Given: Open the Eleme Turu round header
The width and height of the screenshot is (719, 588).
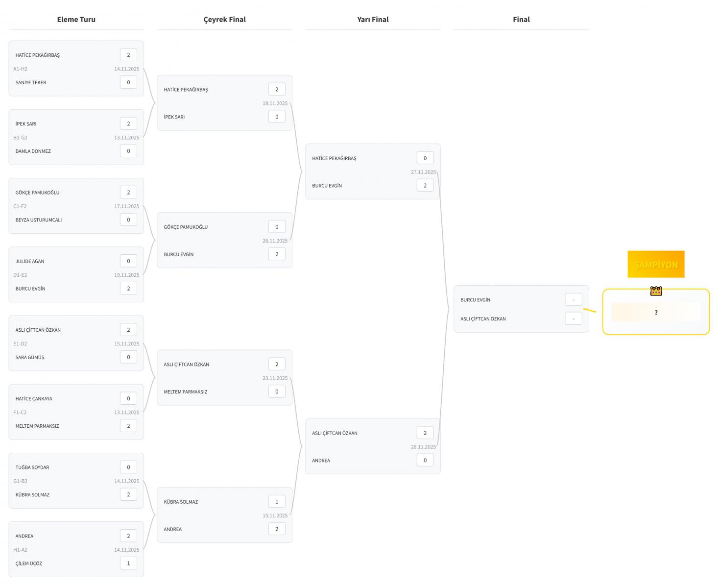Looking at the screenshot, I should point(76,20).
